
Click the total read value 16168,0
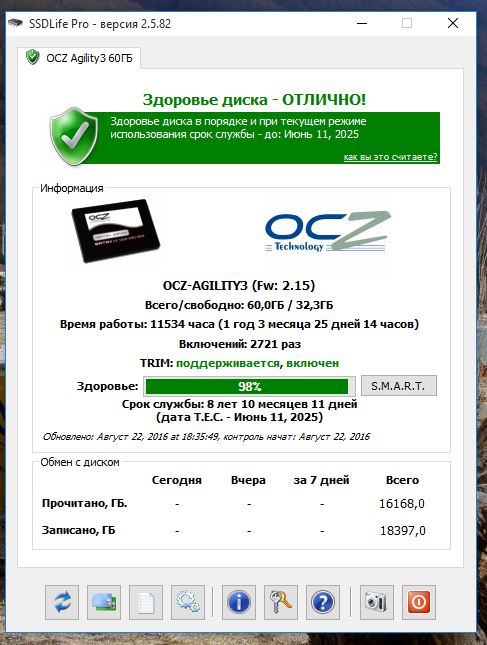[x=402, y=503]
